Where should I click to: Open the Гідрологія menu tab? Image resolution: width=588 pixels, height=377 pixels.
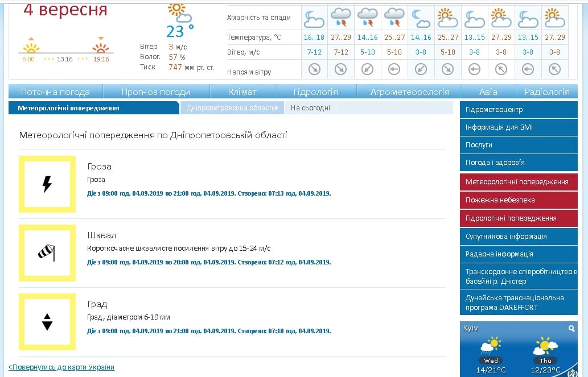tap(316, 92)
